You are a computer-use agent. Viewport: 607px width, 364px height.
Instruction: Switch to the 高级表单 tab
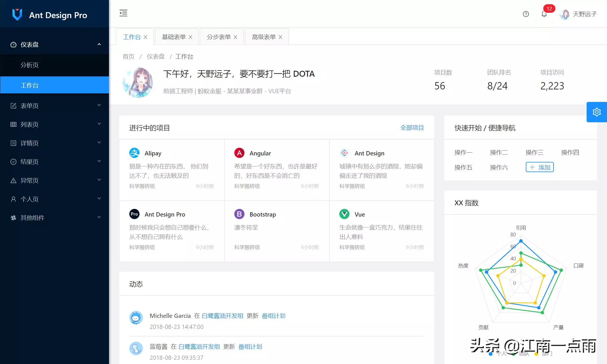point(263,37)
